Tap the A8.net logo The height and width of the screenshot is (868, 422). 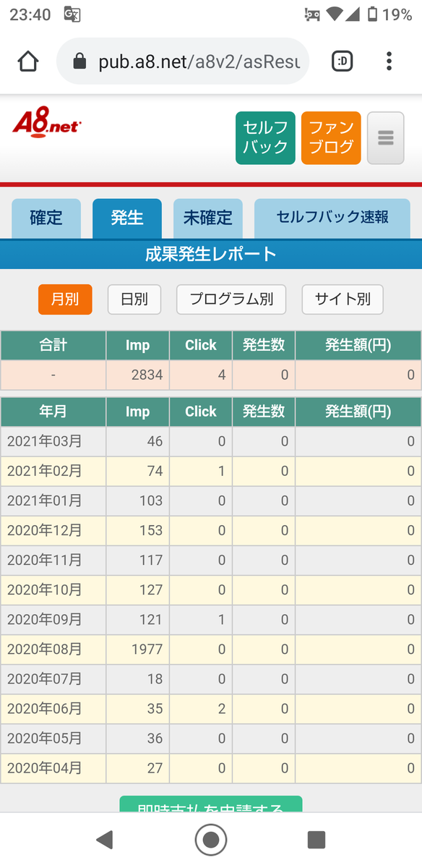tap(47, 123)
